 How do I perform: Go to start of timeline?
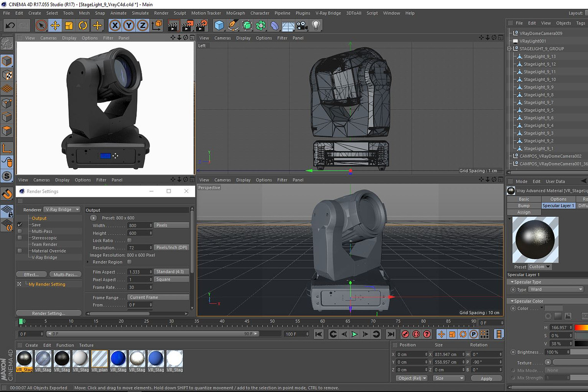point(318,334)
